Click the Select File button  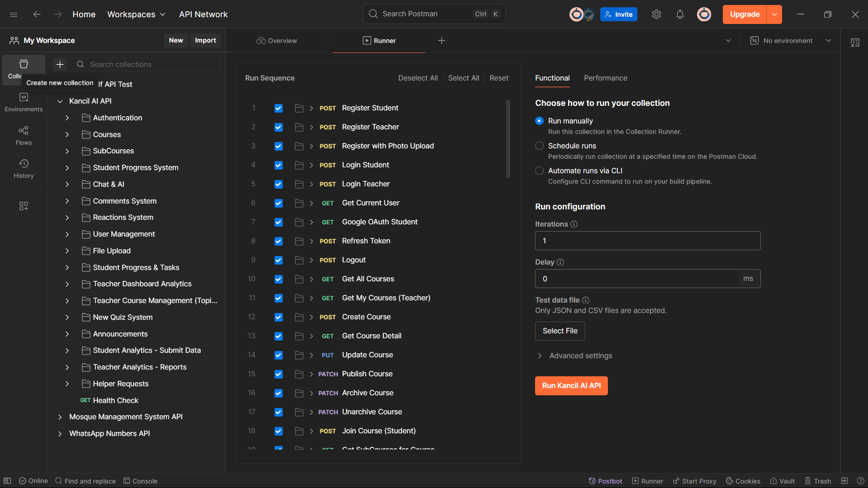coord(560,331)
